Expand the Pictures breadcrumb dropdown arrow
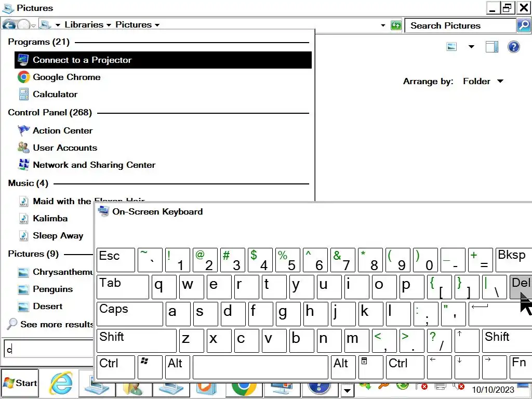Viewport: 532px width, 399px height. click(x=157, y=25)
